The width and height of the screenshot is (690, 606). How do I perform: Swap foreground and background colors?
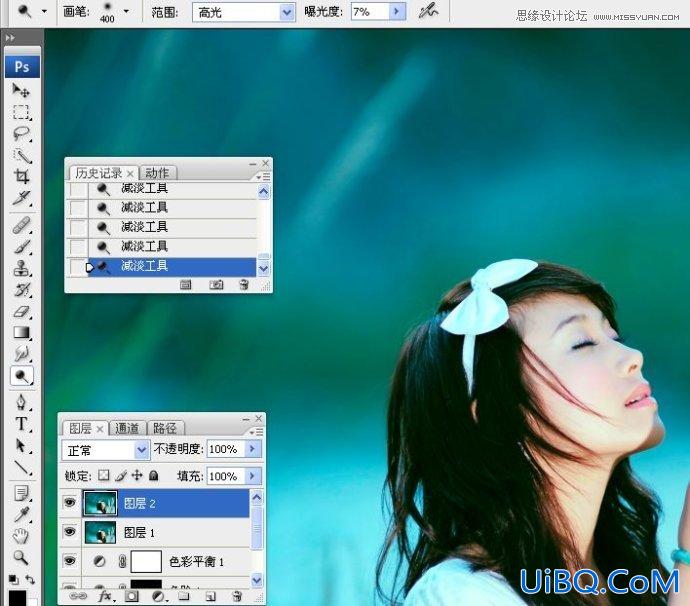pyautogui.click(x=30, y=579)
